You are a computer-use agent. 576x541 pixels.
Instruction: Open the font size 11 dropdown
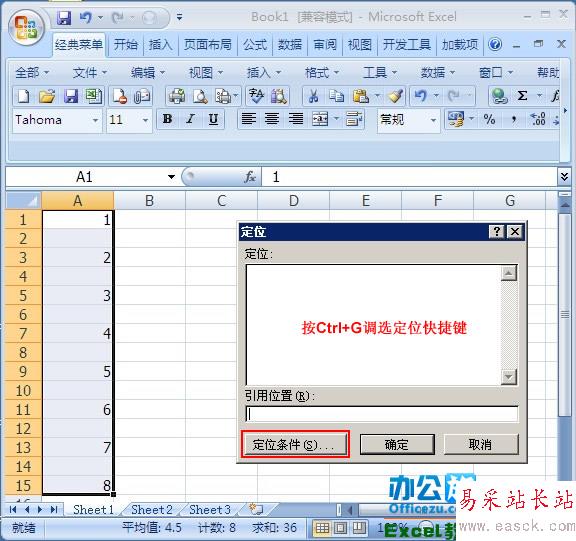coord(145,120)
